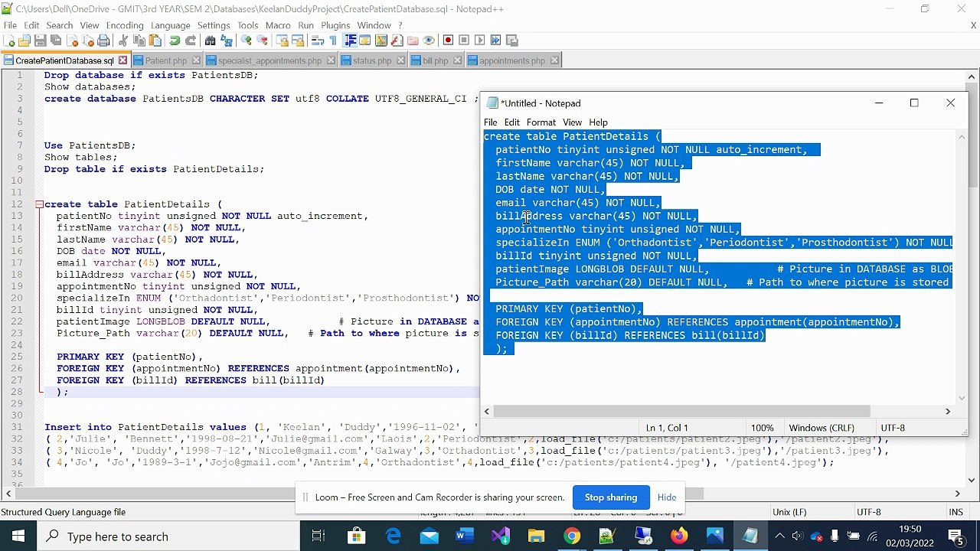The image size is (980, 551).
Task: Switch to the Patient.php tab
Action: pyautogui.click(x=165, y=60)
